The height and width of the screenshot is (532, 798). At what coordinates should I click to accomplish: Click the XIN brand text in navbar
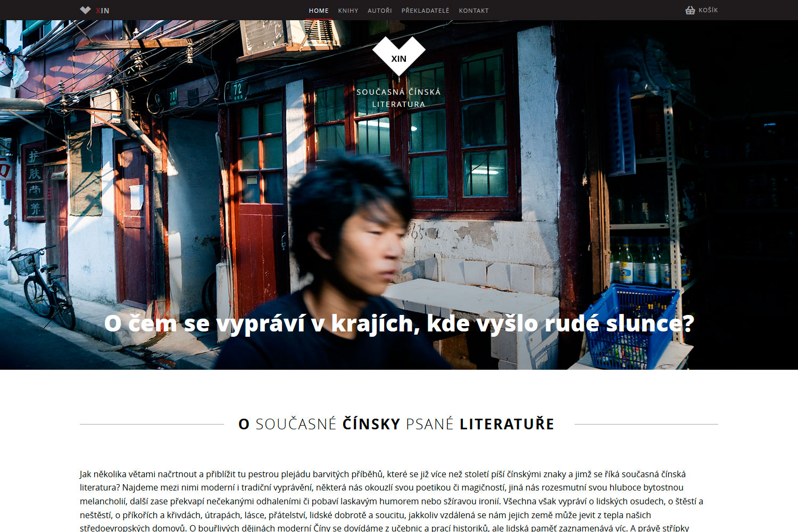click(103, 11)
